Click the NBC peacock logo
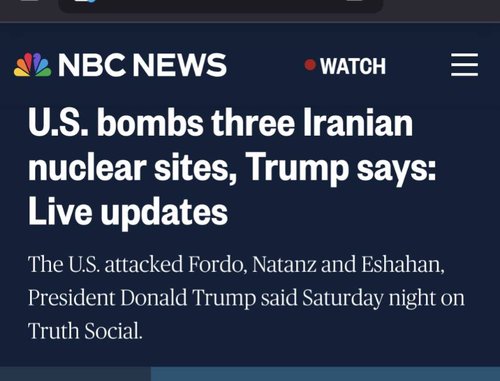 point(33,65)
